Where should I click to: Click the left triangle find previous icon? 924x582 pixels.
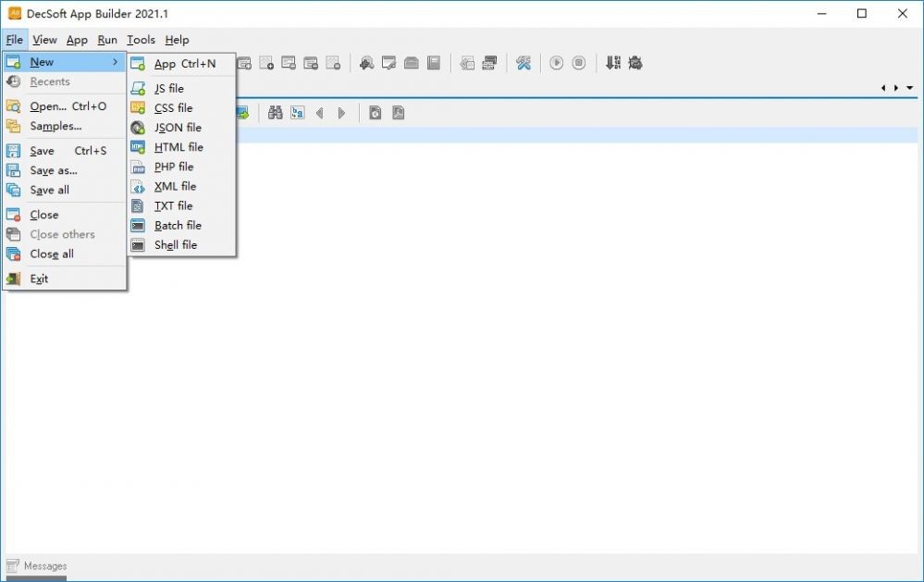tap(319, 113)
